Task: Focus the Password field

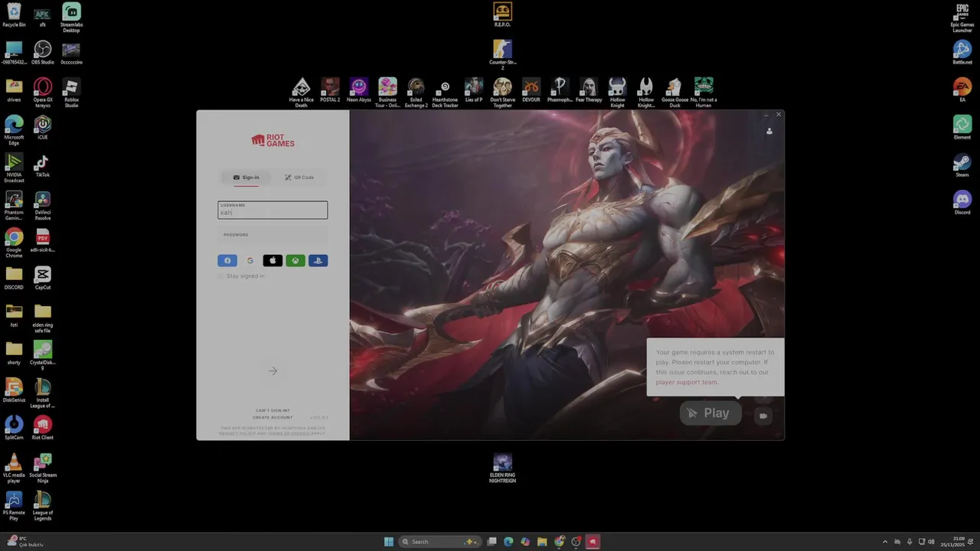Action: coord(273,235)
